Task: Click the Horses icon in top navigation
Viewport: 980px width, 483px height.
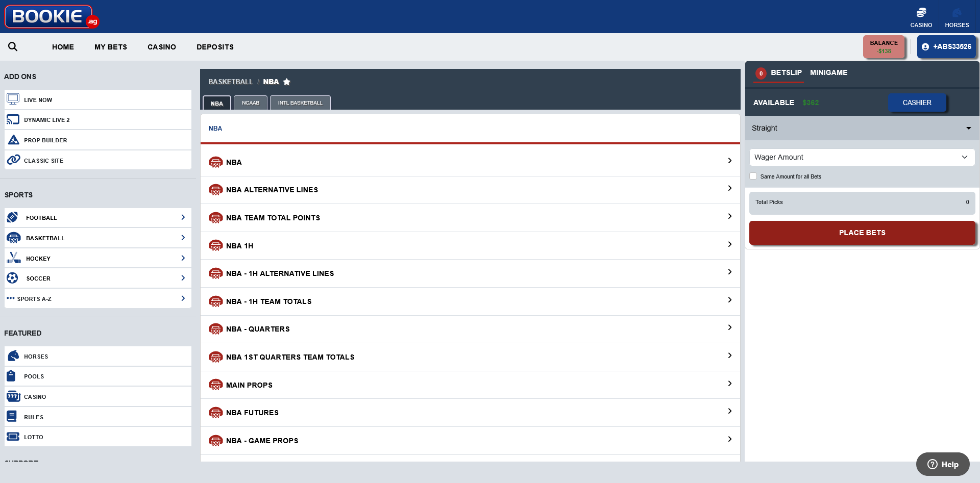Action: (x=957, y=13)
